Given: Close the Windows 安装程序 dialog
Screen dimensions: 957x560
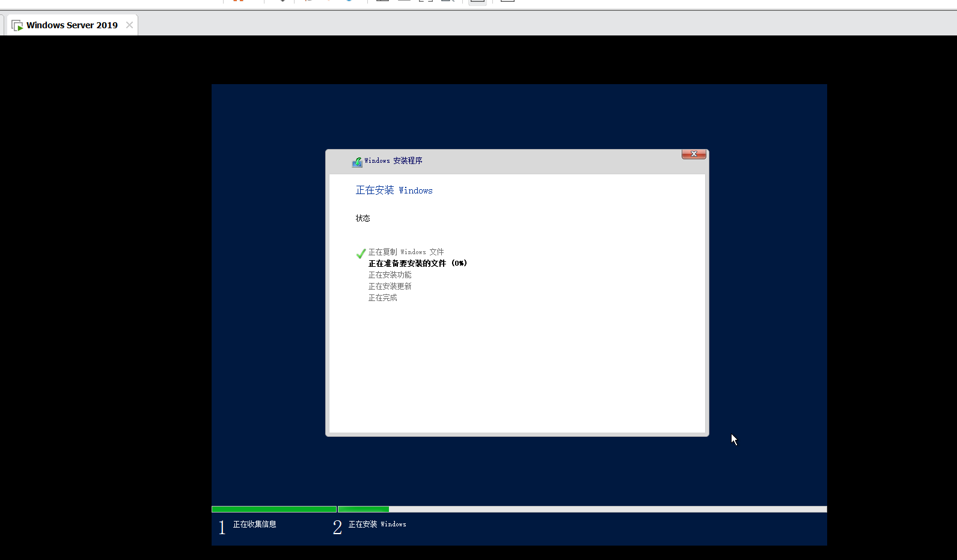Looking at the screenshot, I should click(694, 154).
